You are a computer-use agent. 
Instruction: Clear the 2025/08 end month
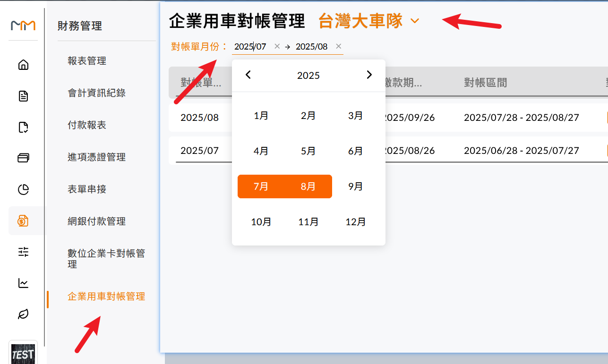[x=338, y=46]
